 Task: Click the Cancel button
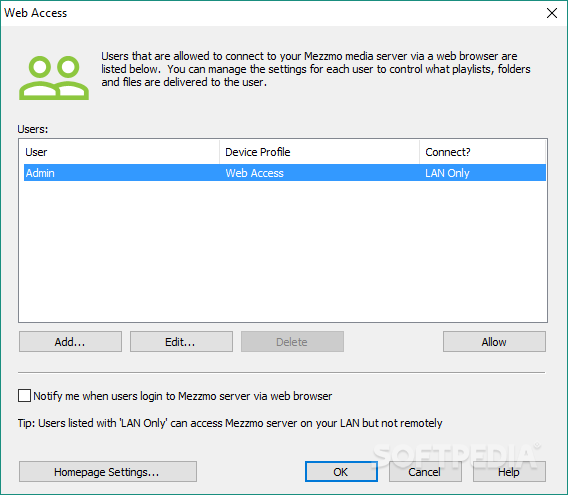coord(425,471)
